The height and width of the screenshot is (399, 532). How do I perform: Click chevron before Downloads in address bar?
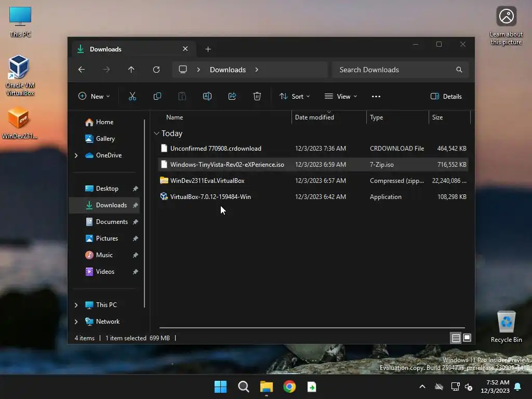pyautogui.click(x=198, y=70)
